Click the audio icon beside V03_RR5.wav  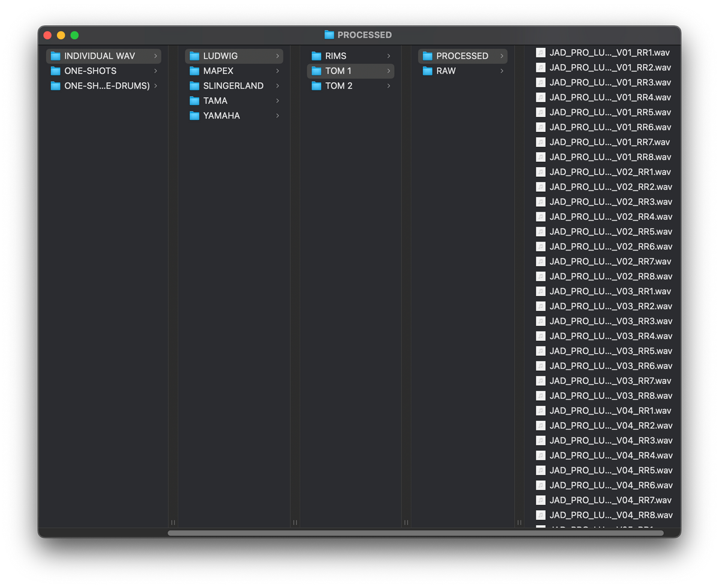pyautogui.click(x=540, y=351)
